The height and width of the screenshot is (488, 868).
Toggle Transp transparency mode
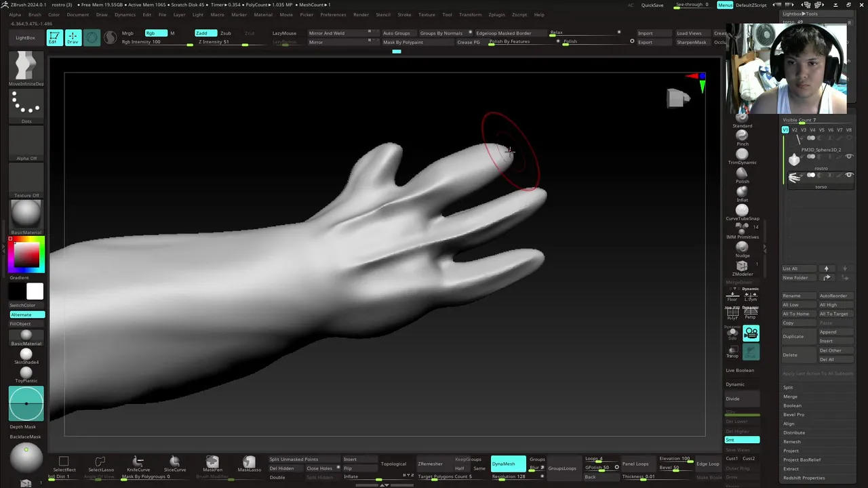tap(732, 351)
